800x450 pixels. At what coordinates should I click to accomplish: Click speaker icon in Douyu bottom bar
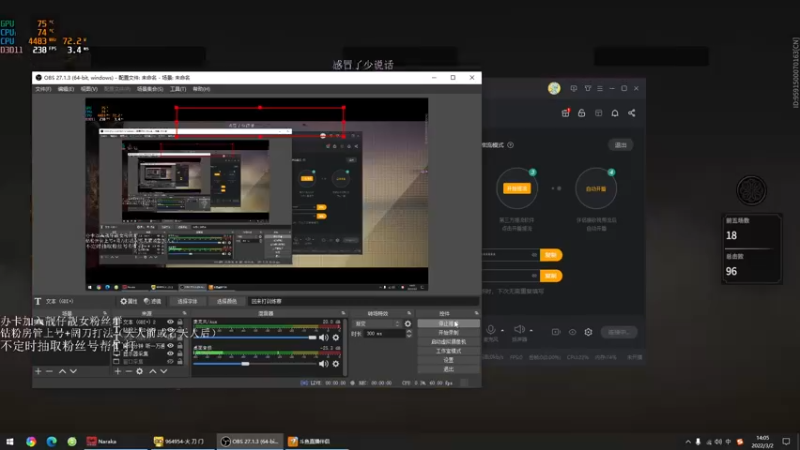(x=519, y=330)
